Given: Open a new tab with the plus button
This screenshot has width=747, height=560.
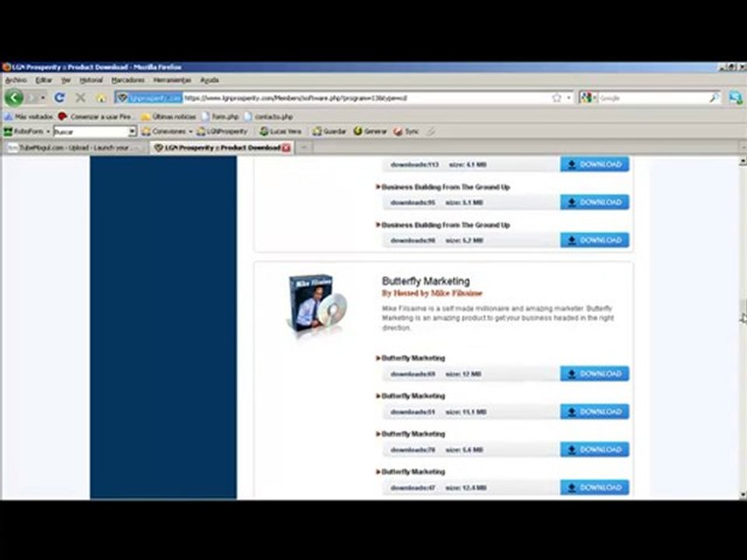Looking at the screenshot, I should 303,148.
